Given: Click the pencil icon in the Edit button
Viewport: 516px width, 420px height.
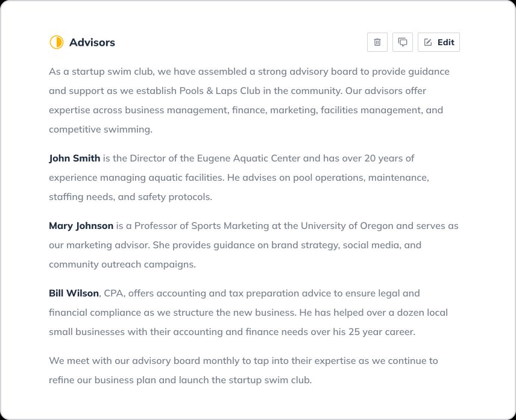Looking at the screenshot, I should (428, 42).
